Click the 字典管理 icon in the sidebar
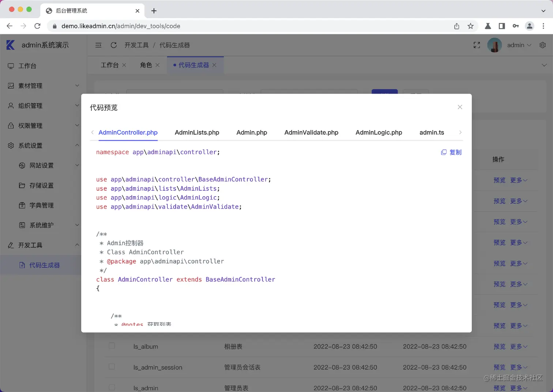The width and height of the screenshot is (553, 392). tap(22, 205)
